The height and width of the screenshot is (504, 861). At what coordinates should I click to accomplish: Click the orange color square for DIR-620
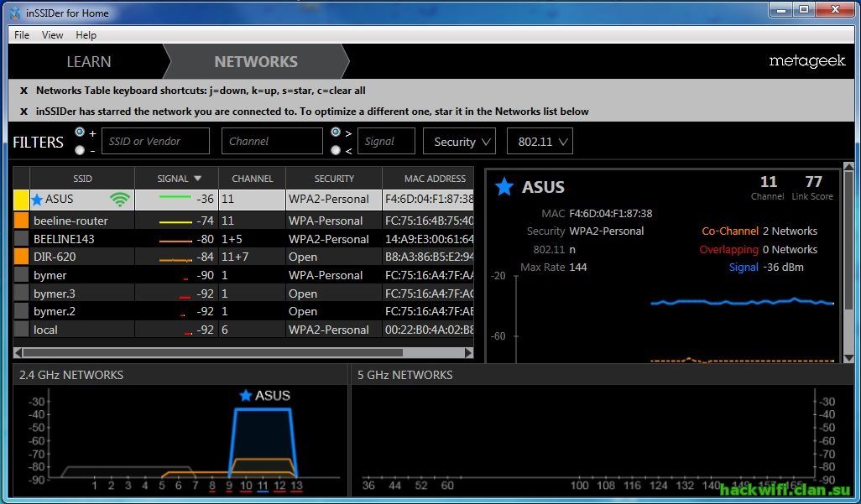pyautogui.click(x=22, y=257)
